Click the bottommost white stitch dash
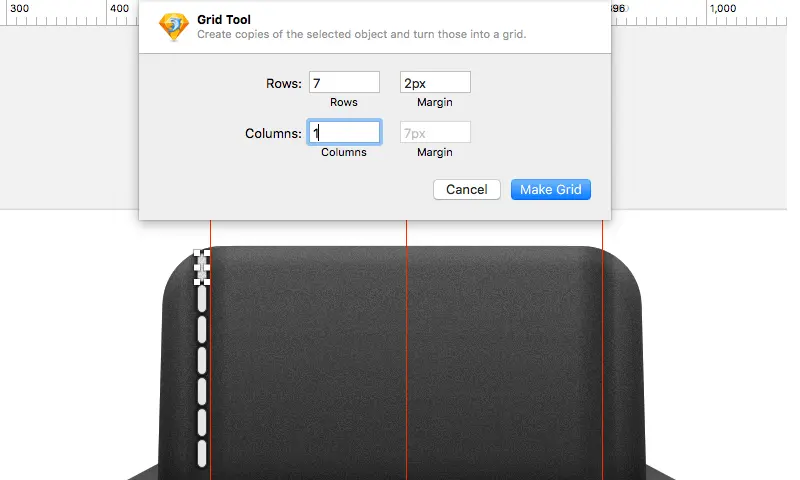Screen dimensions: 800x480 202,453
